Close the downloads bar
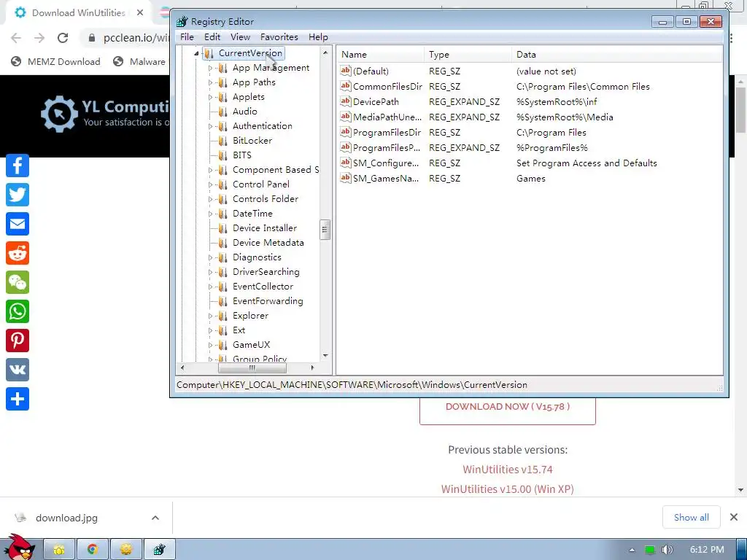The width and height of the screenshot is (747, 560). point(734,517)
